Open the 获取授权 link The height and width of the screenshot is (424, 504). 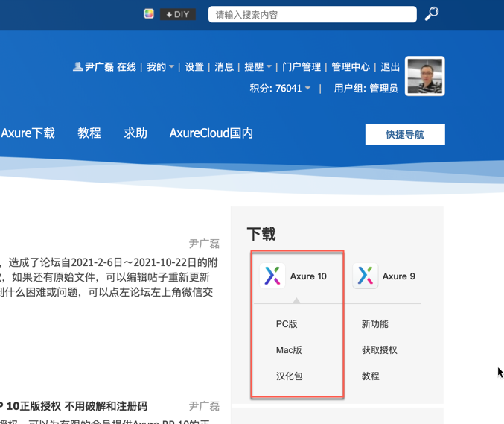coord(379,350)
